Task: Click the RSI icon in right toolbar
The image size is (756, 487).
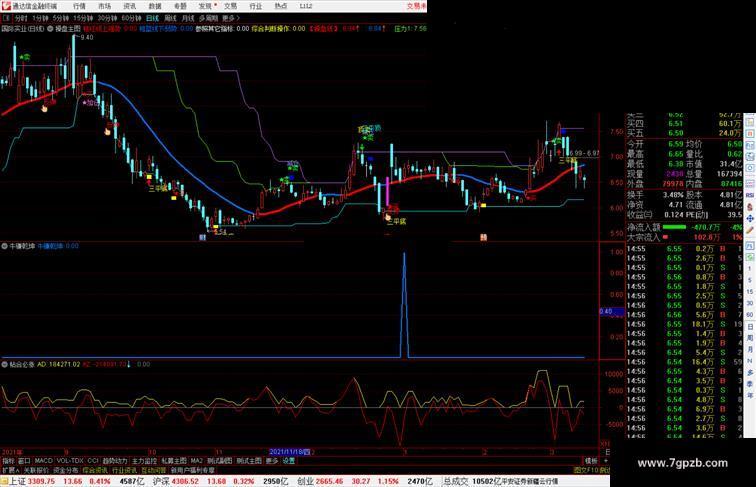Action: point(750,195)
